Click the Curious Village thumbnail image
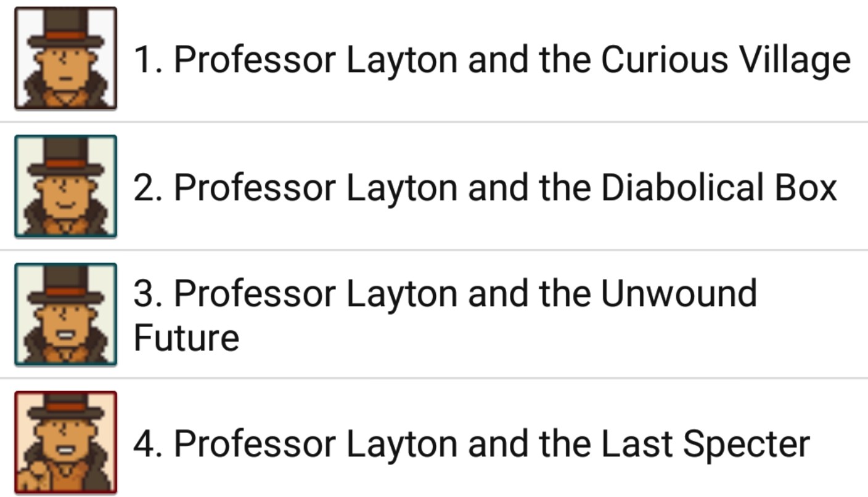 point(66,58)
